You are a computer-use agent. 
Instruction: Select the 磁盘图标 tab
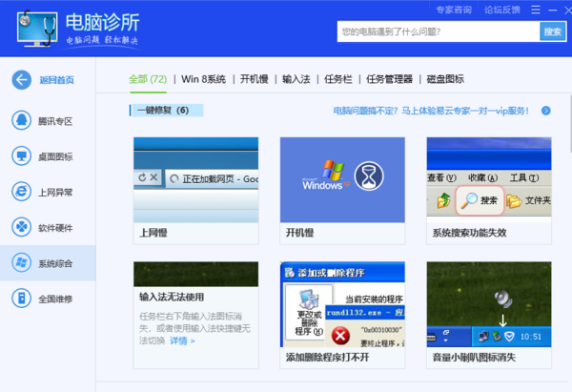point(445,79)
